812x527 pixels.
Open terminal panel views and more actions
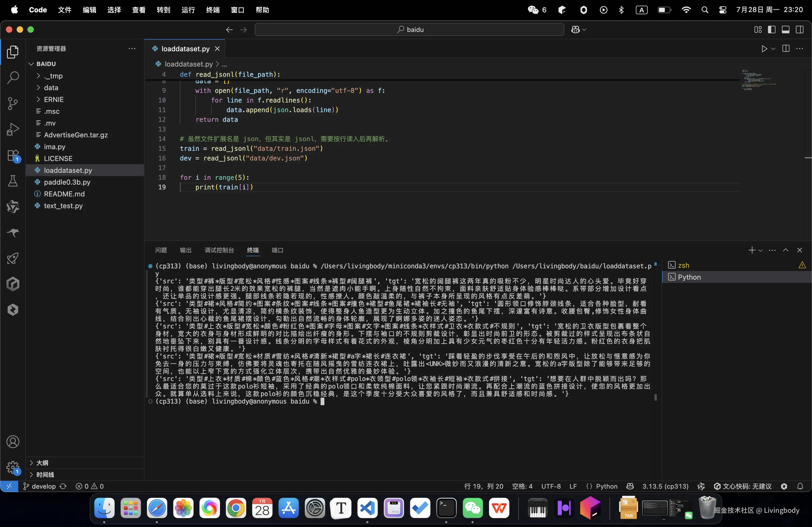(x=772, y=250)
